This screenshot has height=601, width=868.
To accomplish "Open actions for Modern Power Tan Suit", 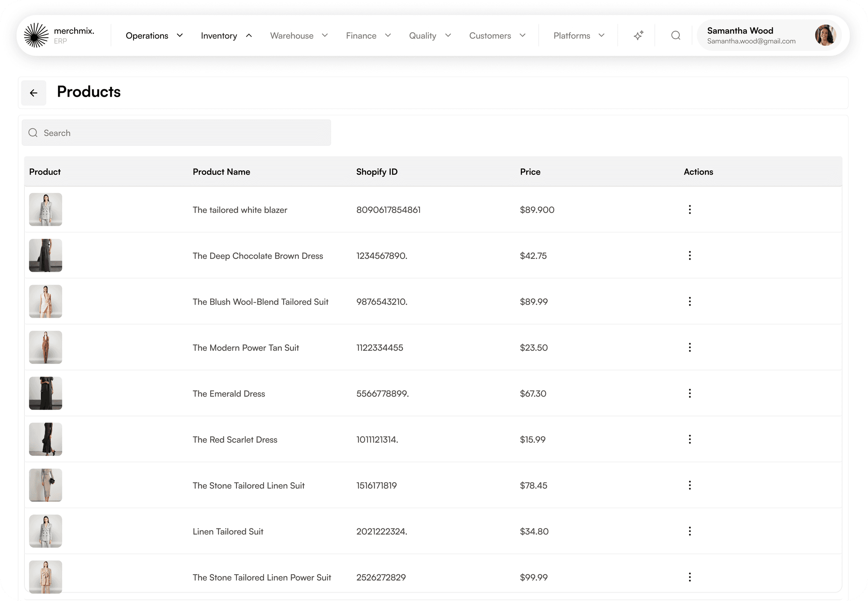I will [x=690, y=348].
